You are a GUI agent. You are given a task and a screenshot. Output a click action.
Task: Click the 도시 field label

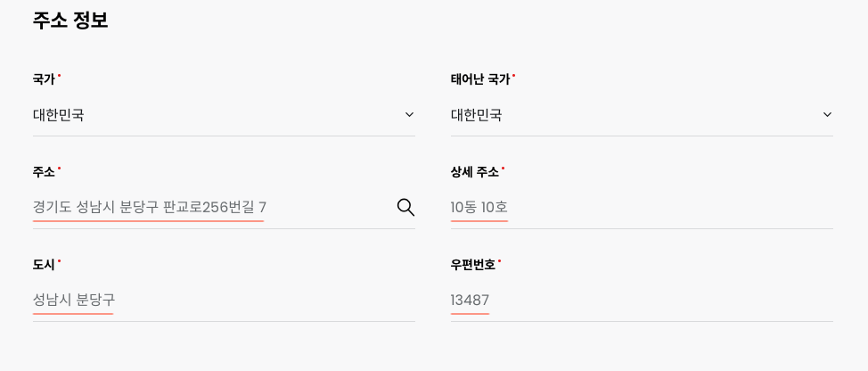point(44,265)
